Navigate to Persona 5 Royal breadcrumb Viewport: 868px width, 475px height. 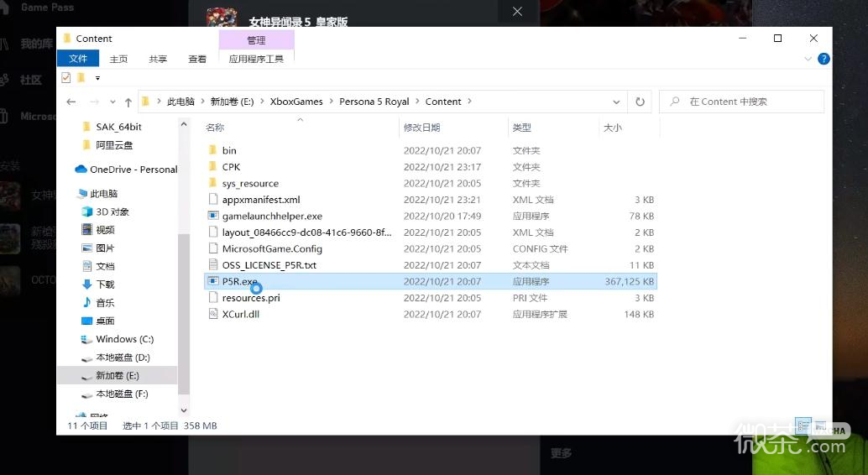click(374, 102)
